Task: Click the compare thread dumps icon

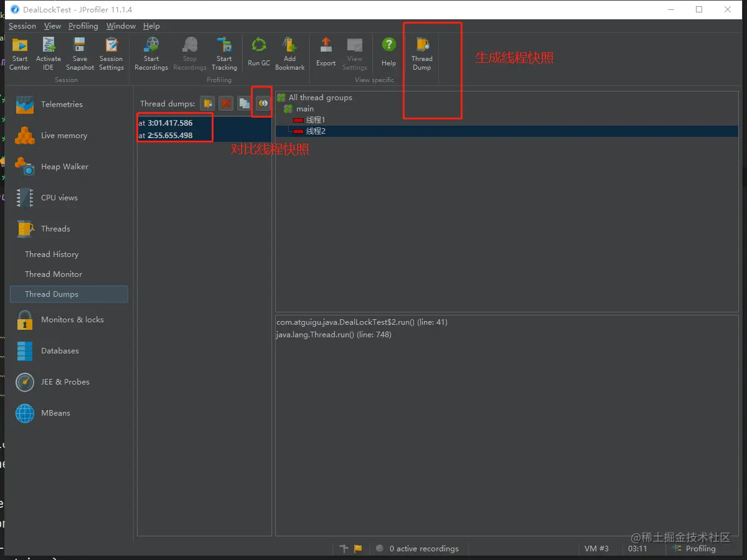Action: click(x=263, y=103)
